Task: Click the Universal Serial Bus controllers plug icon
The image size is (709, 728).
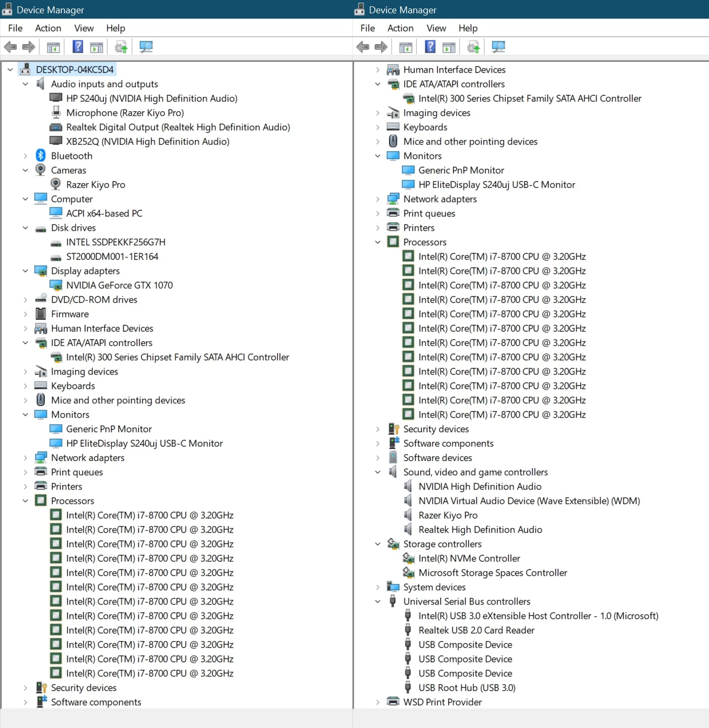Action: pyautogui.click(x=393, y=601)
